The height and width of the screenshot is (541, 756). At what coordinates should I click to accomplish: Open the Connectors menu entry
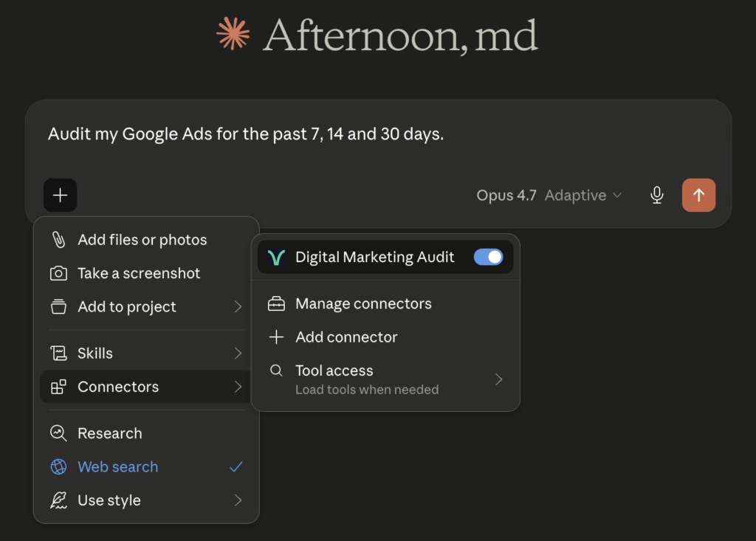(x=146, y=387)
